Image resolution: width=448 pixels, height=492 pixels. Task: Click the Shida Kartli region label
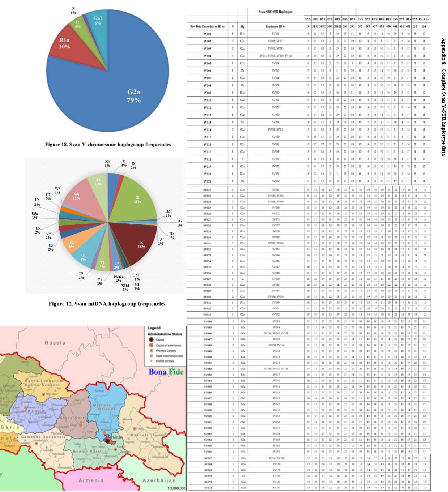point(73,418)
